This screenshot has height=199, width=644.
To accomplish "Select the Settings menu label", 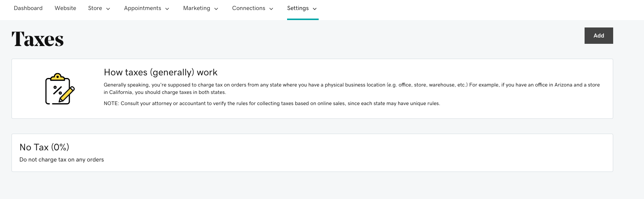I will (298, 8).
